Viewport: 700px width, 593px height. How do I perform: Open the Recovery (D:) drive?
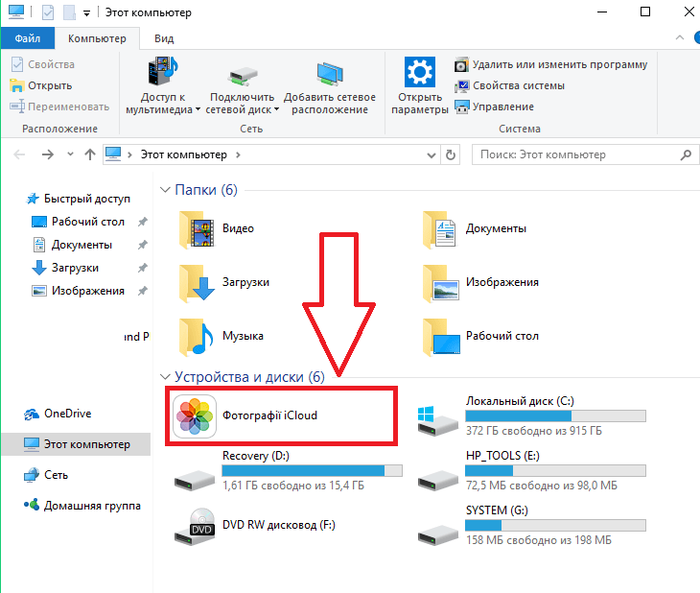(288, 470)
